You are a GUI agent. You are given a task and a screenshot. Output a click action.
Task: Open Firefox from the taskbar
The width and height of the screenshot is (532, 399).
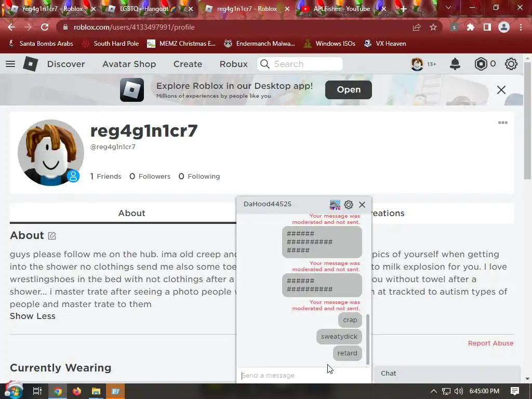[77, 391]
